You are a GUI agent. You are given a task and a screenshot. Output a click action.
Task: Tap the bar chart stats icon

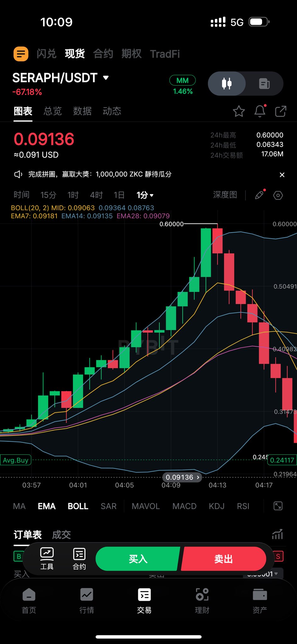pyautogui.click(x=277, y=534)
